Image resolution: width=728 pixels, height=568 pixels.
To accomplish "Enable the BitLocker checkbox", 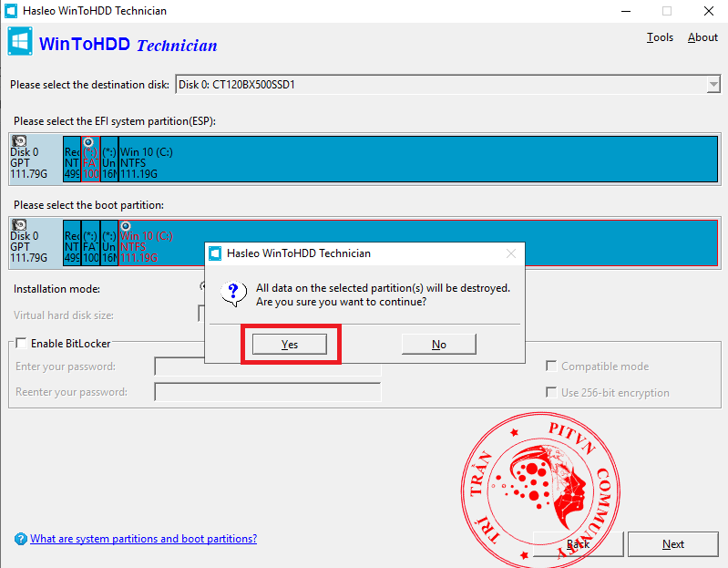I will click(x=21, y=343).
